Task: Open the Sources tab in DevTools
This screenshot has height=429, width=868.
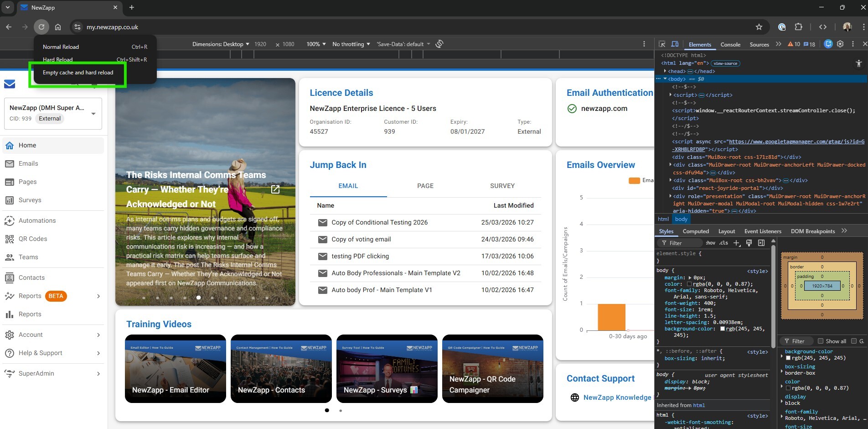Action: pos(759,45)
